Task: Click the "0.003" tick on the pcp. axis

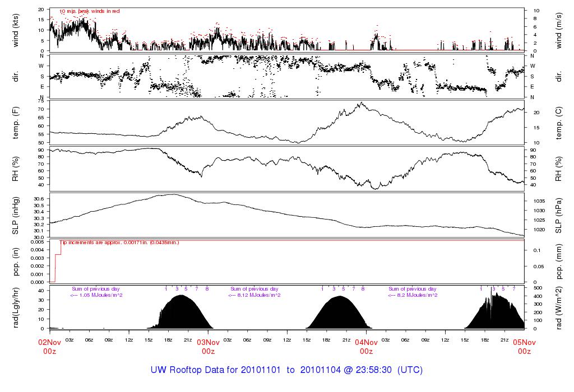Action: tap(38, 258)
